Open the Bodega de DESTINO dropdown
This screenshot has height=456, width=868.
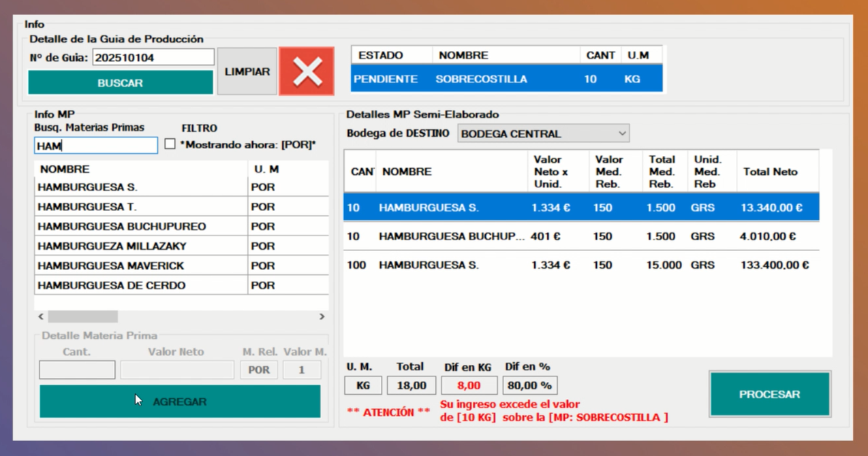543,133
